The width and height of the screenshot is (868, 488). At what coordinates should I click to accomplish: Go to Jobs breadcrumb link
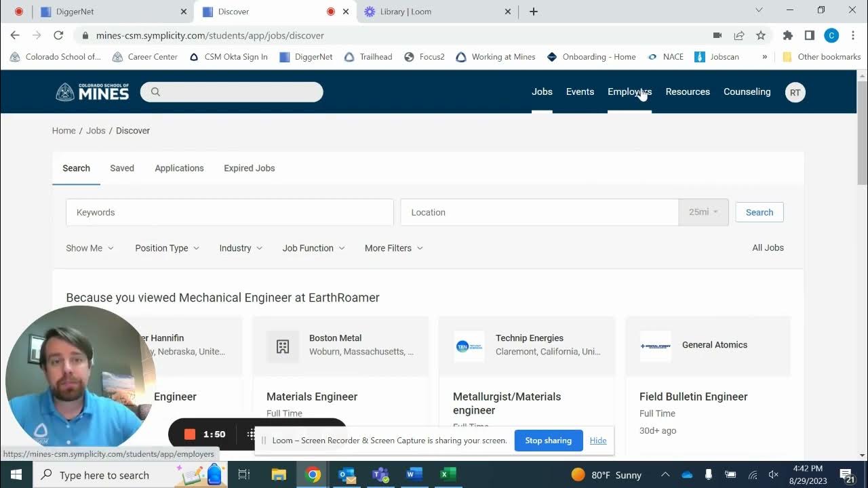96,131
